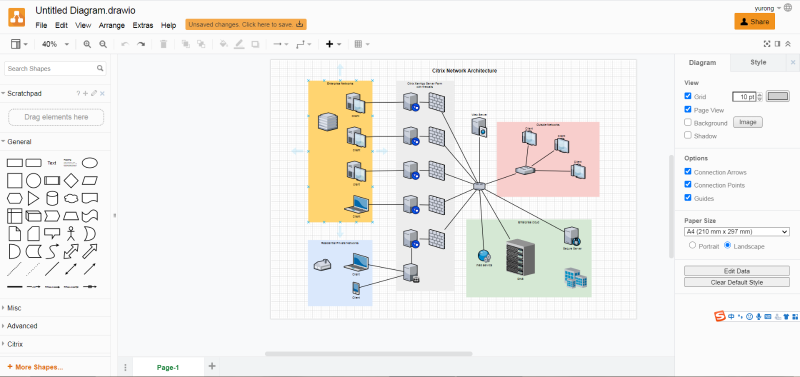
Task: Click the Share button
Action: click(755, 21)
